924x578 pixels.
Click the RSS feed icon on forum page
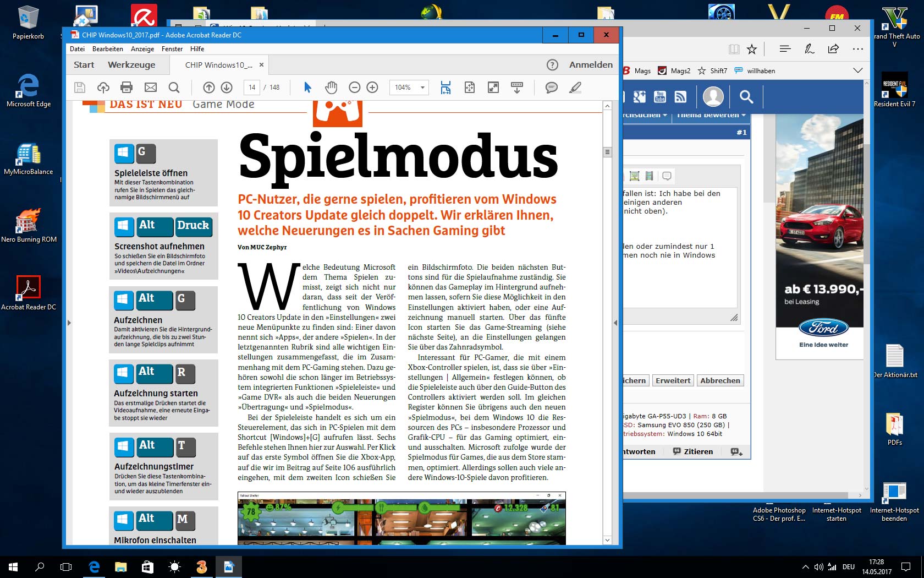[x=680, y=97]
